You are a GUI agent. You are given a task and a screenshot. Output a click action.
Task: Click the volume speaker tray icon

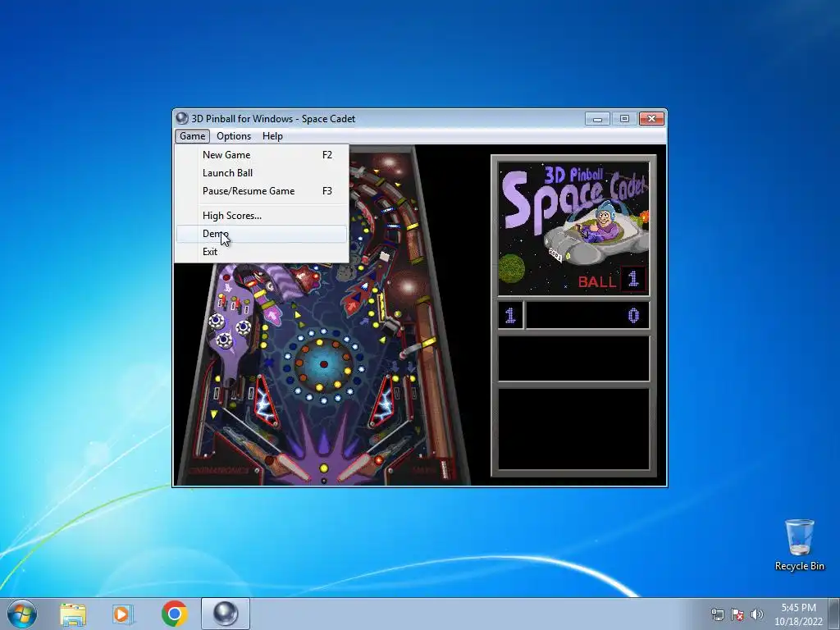[x=757, y=614]
